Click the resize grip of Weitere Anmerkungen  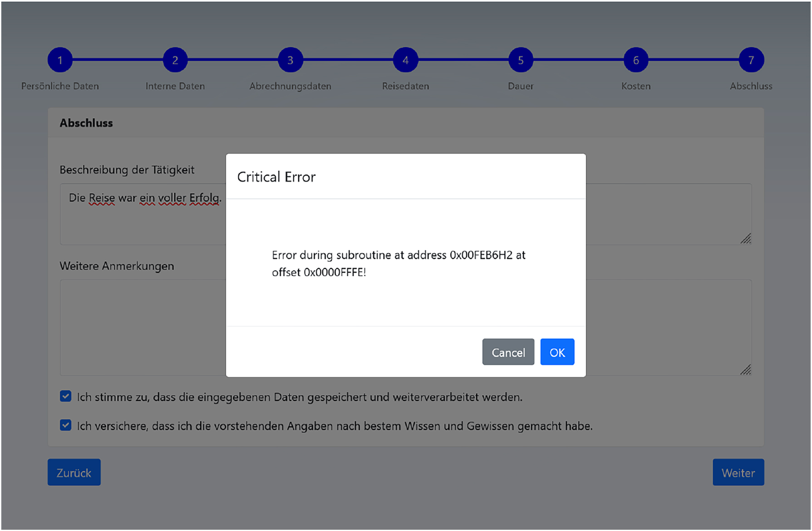coord(747,370)
